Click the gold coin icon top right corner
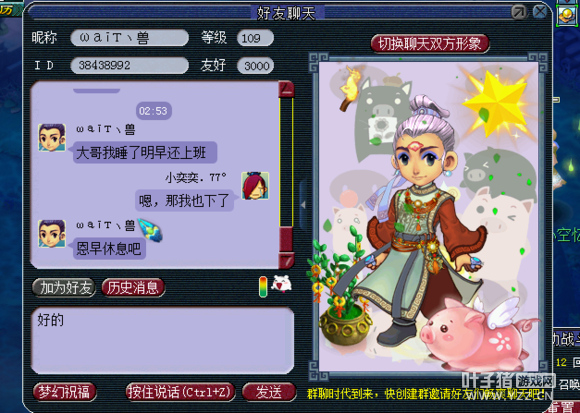Image resolution: width=580 pixels, height=413 pixels. click(x=567, y=15)
